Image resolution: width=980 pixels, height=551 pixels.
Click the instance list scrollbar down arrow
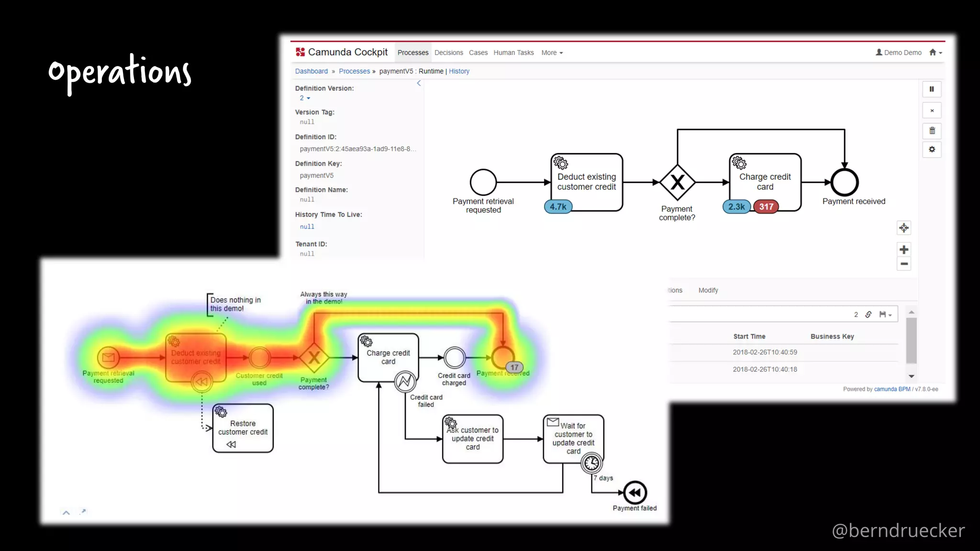click(x=911, y=376)
